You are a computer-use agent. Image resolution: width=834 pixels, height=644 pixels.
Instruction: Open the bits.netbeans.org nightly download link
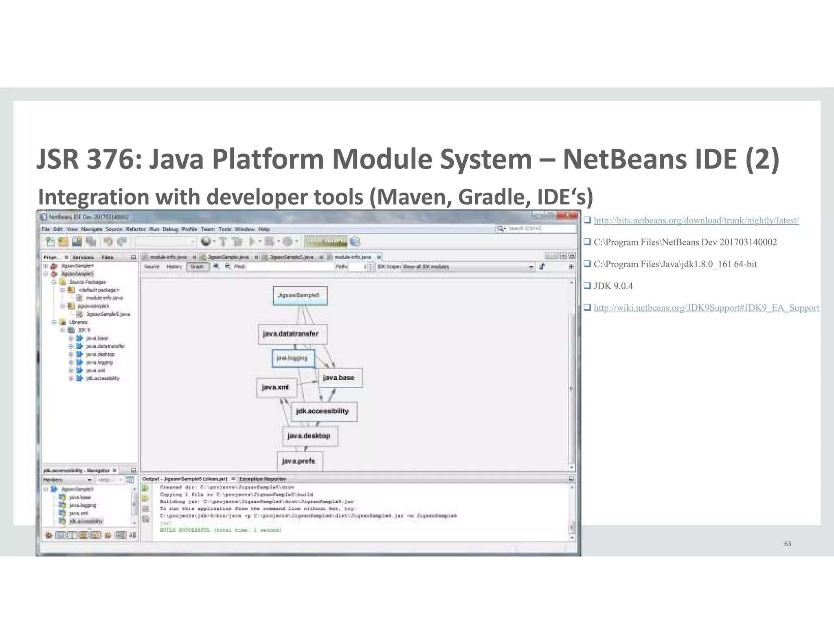[696, 220]
